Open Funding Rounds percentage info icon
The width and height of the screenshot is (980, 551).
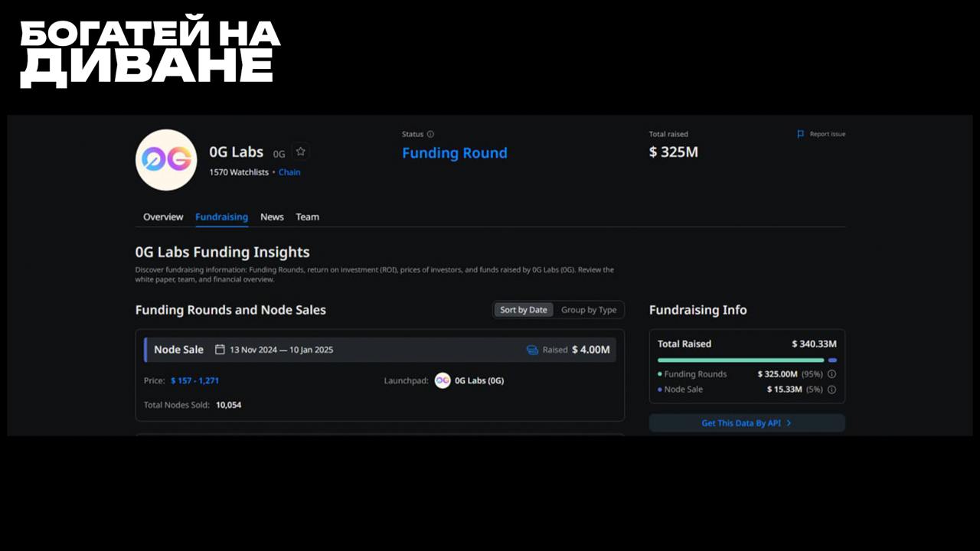point(831,374)
